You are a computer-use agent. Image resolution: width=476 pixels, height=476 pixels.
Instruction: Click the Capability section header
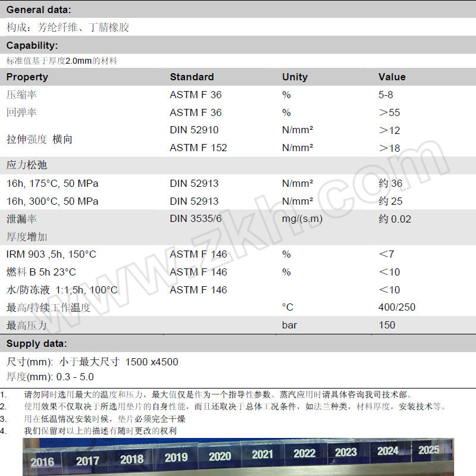32,45
